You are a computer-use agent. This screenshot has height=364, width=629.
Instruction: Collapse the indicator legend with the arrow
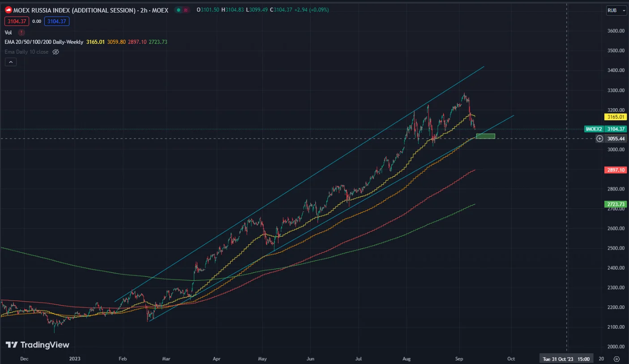[10, 62]
